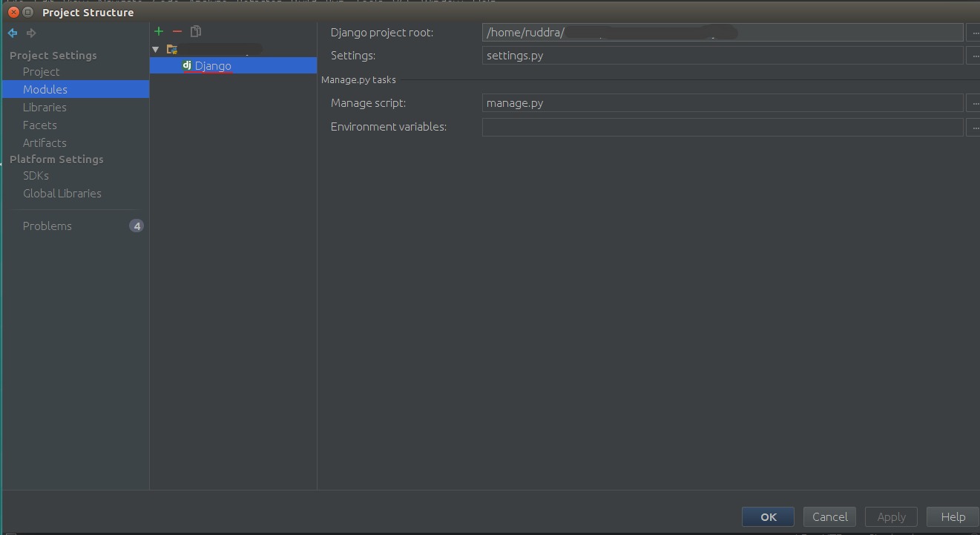Click the Environment variables field
Screen dimensions: 980x535
click(723, 127)
